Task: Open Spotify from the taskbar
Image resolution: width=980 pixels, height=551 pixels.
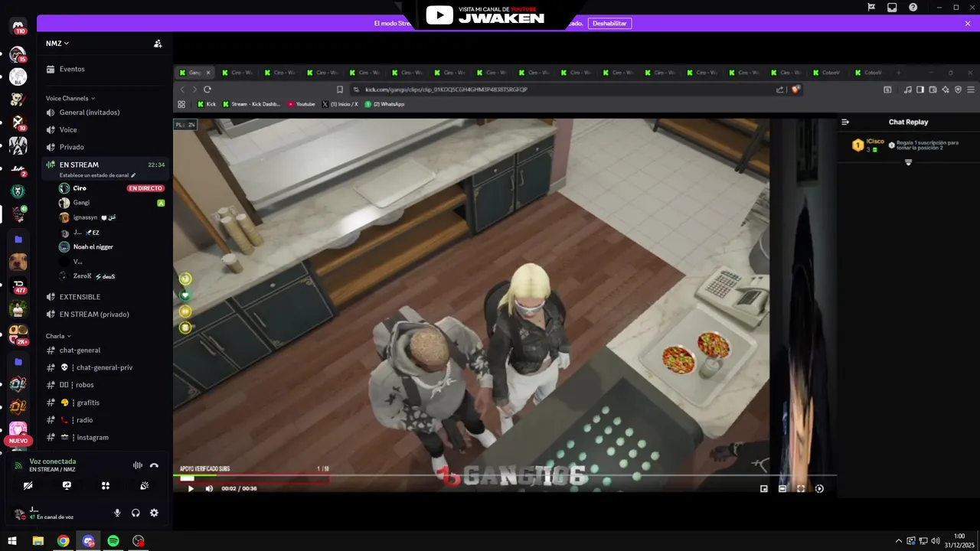Action: [113, 541]
